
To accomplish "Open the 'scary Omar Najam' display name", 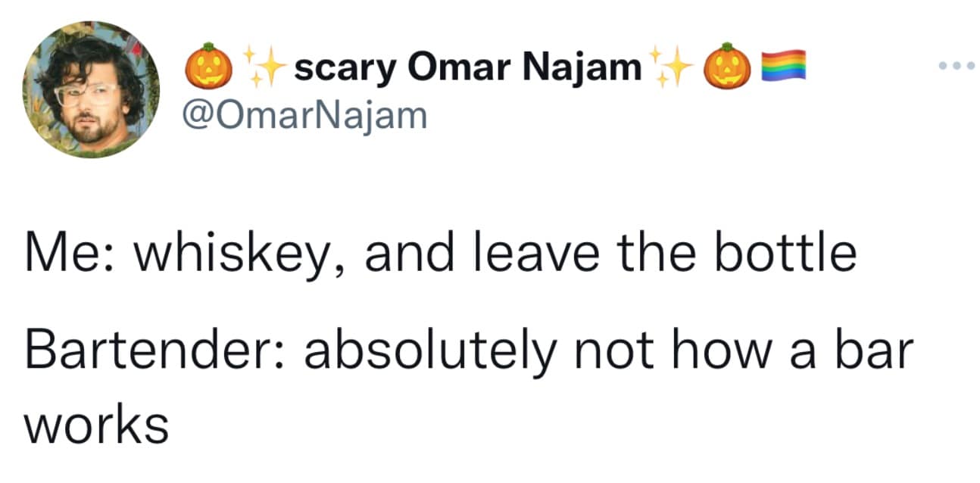I will (467, 69).
